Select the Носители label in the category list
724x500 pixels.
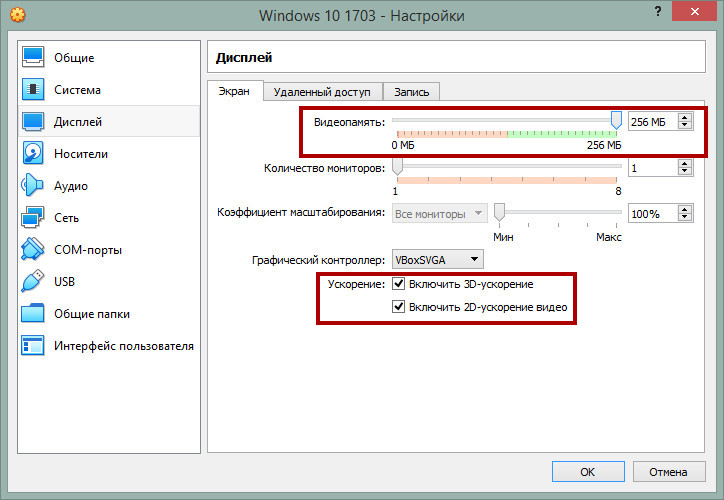click(81, 154)
